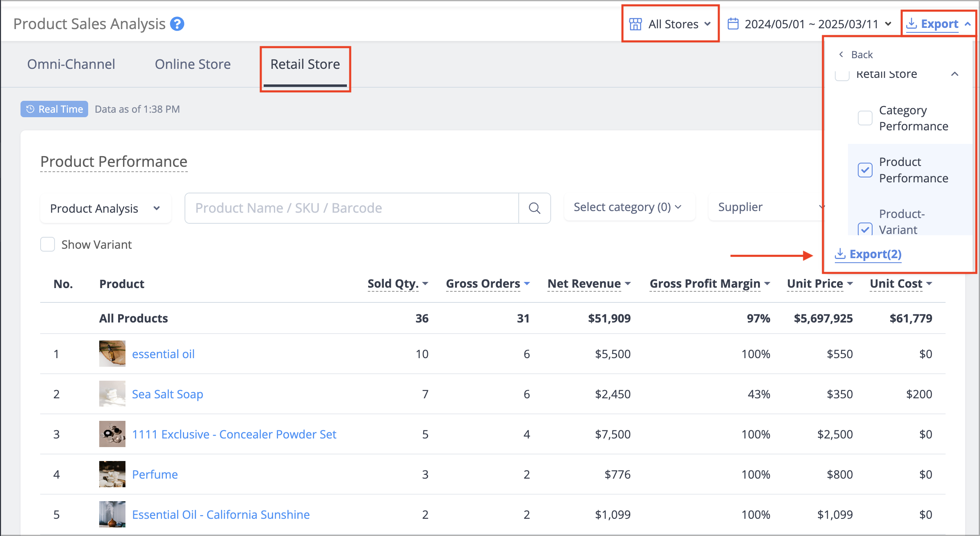
Task: Enable the Show Variant checkbox
Action: (x=48, y=244)
